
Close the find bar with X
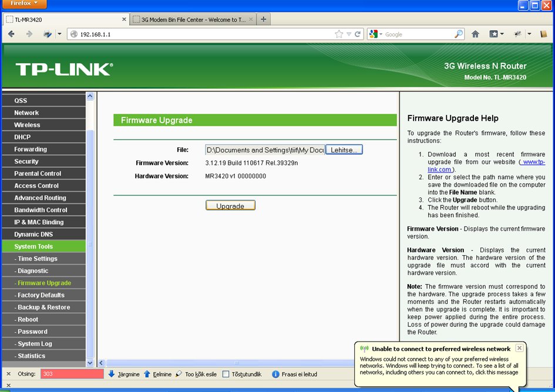[8, 374]
